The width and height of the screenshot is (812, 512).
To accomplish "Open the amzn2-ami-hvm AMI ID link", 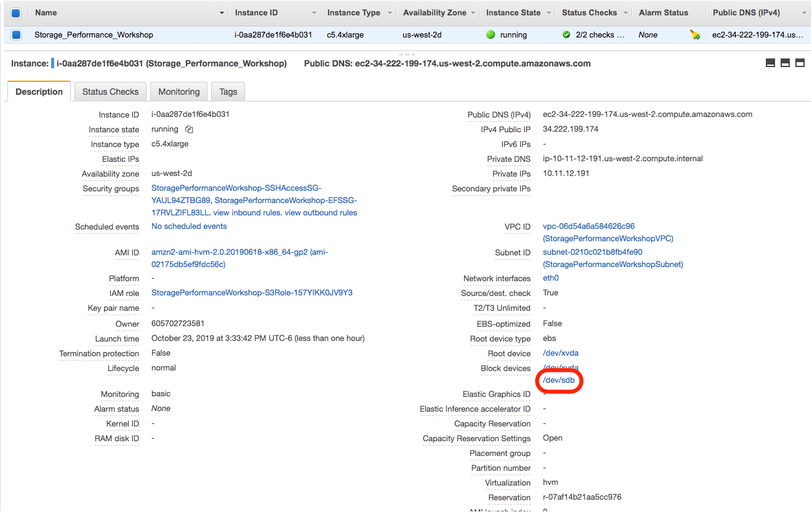I will point(239,258).
